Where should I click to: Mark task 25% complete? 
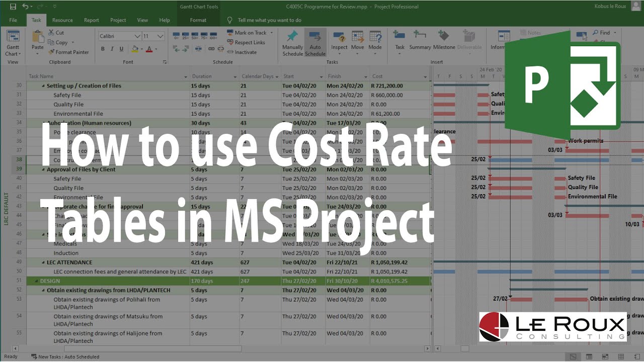(x=185, y=36)
